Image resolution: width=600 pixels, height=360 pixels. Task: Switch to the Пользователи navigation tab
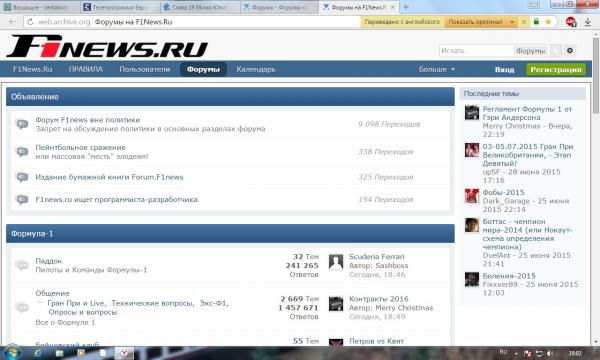click(x=145, y=69)
